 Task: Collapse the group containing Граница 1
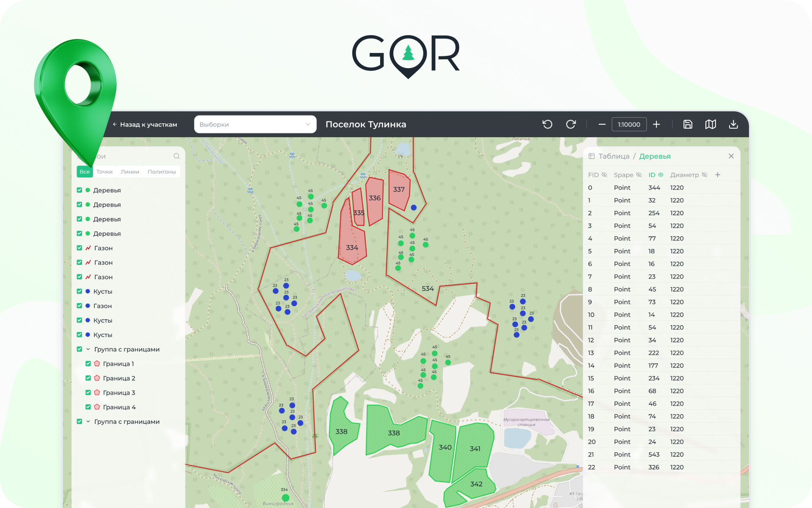(88, 349)
